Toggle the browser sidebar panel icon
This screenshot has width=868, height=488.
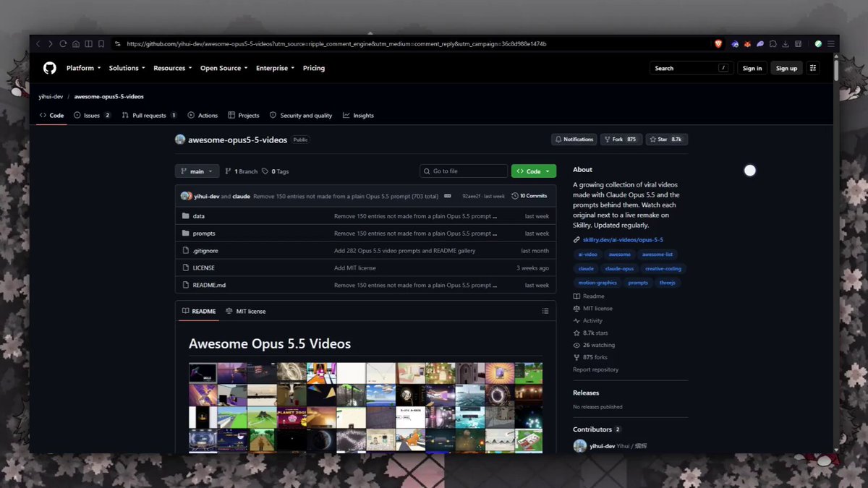88,44
